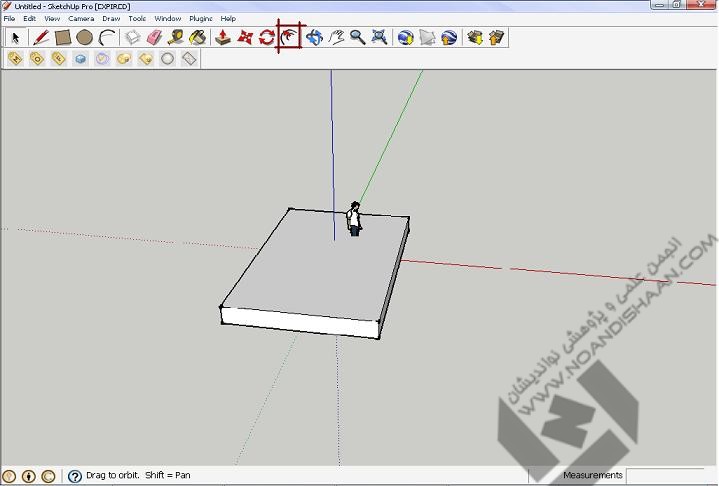This screenshot has width=719, height=486.
Task: Choose the Rotate tool
Action: point(267,38)
